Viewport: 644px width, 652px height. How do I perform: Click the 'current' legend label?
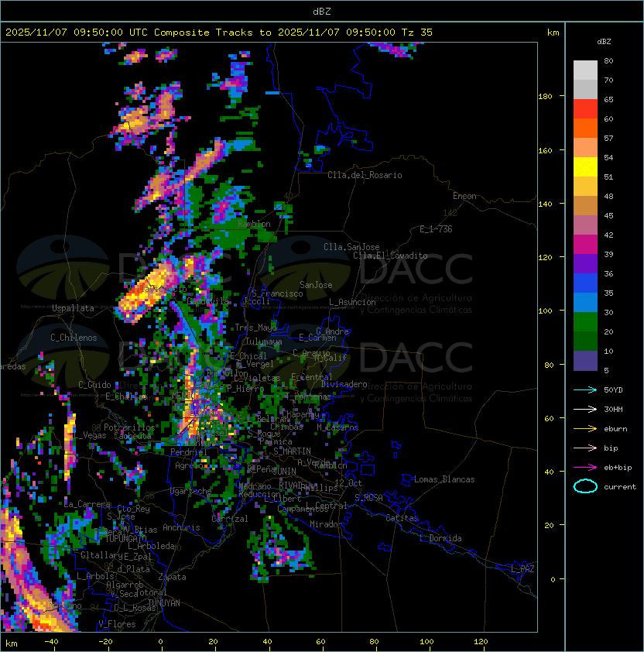coord(620,487)
